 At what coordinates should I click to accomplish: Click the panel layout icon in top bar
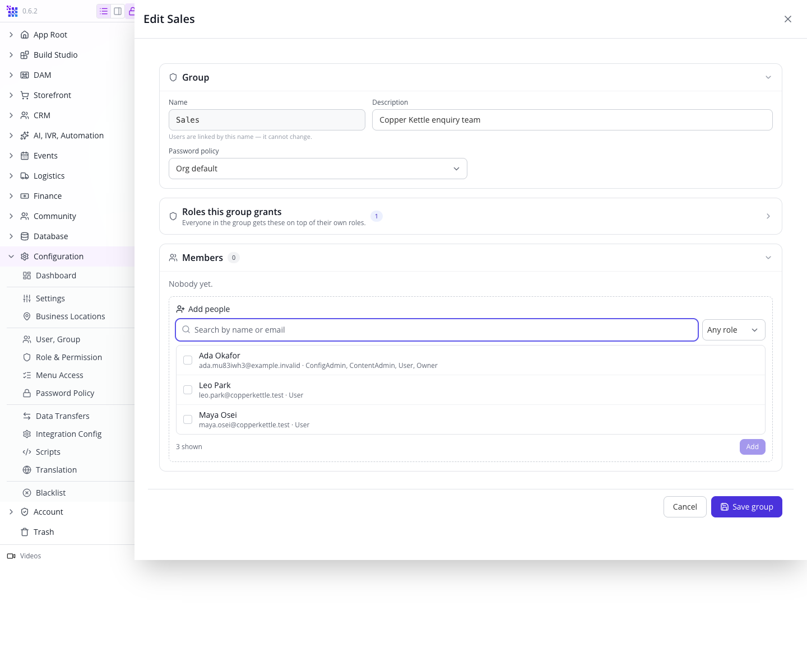pyautogui.click(x=118, y=11)
